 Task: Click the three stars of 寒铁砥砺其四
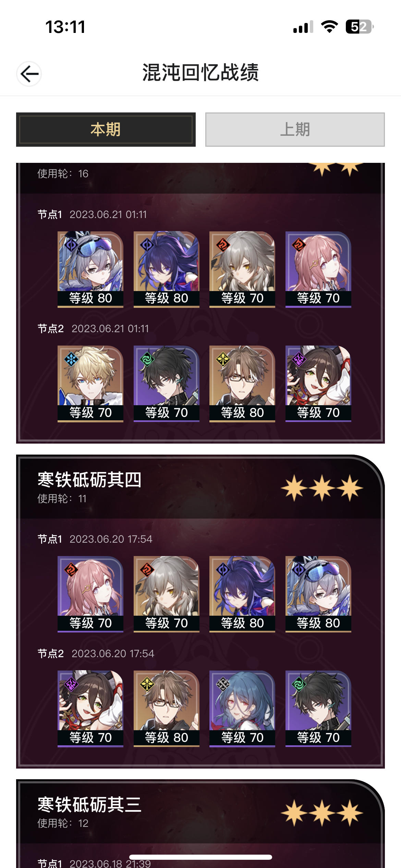pos(322,487)
